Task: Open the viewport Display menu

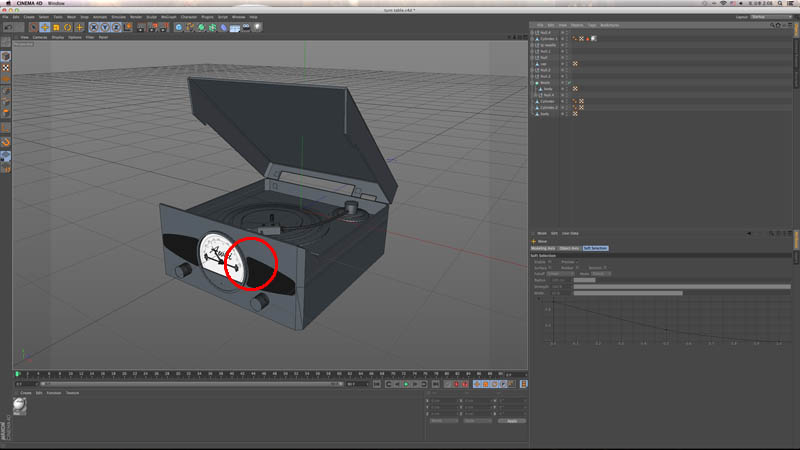Action: point(58,37)
